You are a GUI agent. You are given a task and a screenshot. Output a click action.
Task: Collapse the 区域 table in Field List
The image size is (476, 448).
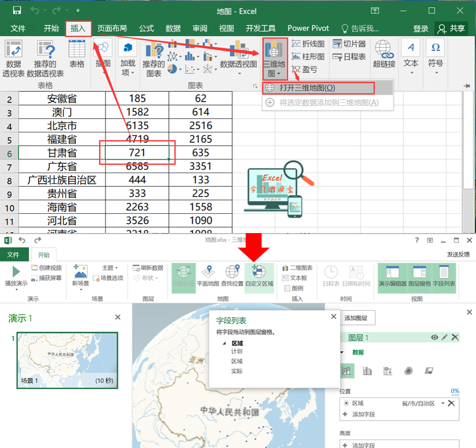(224, 344)
